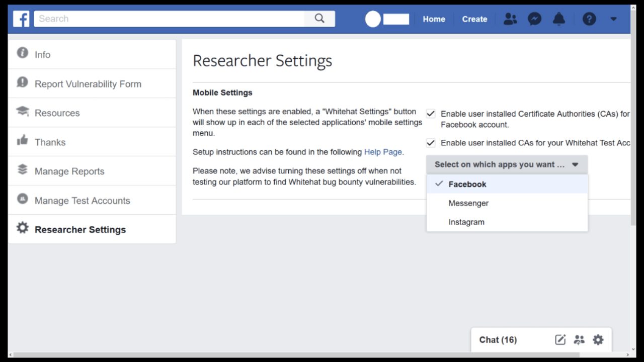
Task: Open the Messenger icon in the top bar
Action: coord(534,19)
